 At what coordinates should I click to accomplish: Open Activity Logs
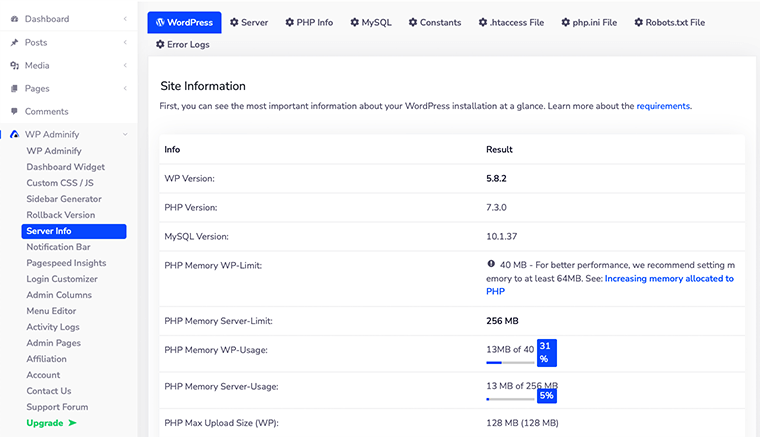click(53, 327)
